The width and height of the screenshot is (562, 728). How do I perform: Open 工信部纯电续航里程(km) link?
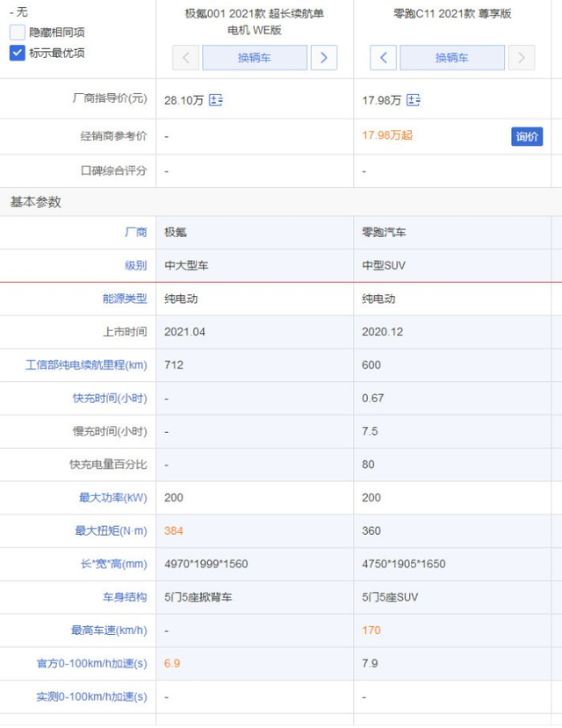point(86,365)
